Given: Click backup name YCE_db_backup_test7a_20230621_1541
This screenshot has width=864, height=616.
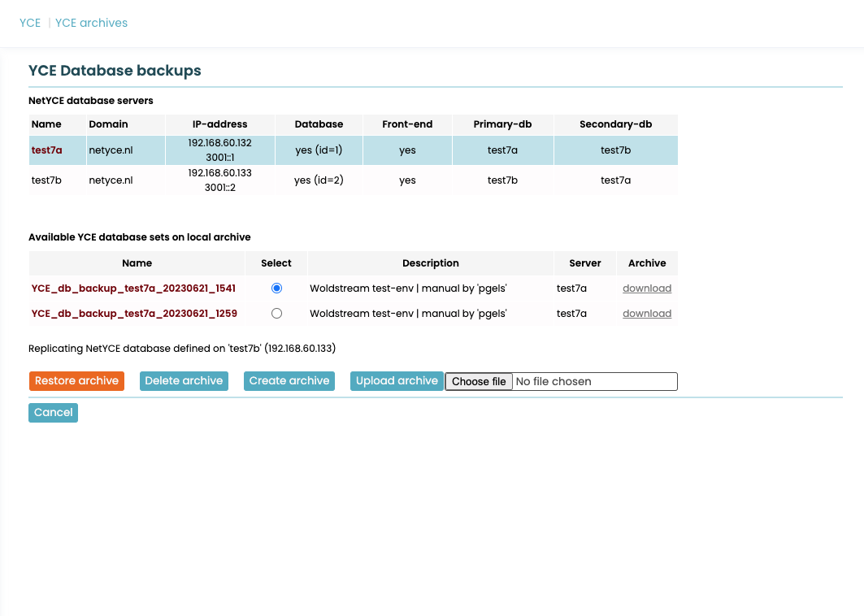Looking at the screenshot, I should coord(133,288).
